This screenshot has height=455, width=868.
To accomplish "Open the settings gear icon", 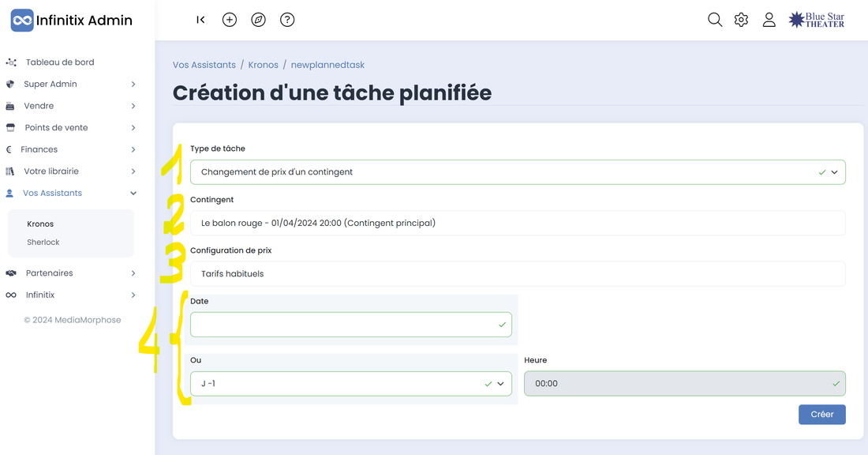I will point(741,20).
